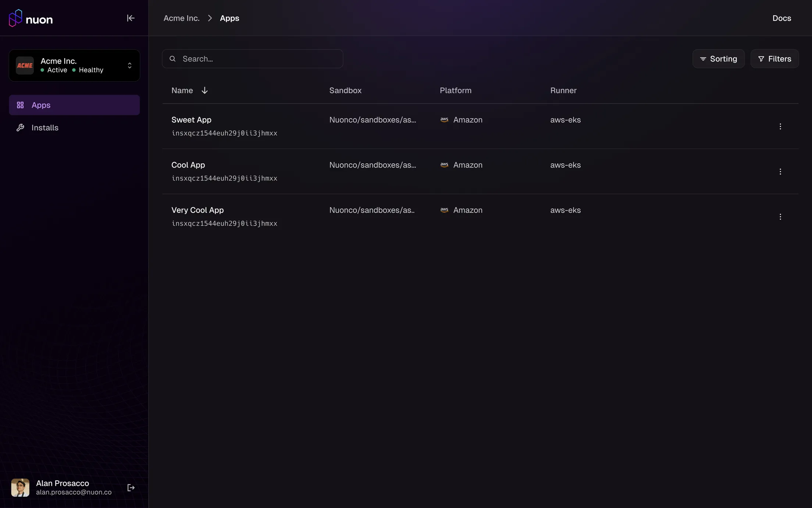
Task: Select the Apps menu item in sidebar
Action: [74, 105]
